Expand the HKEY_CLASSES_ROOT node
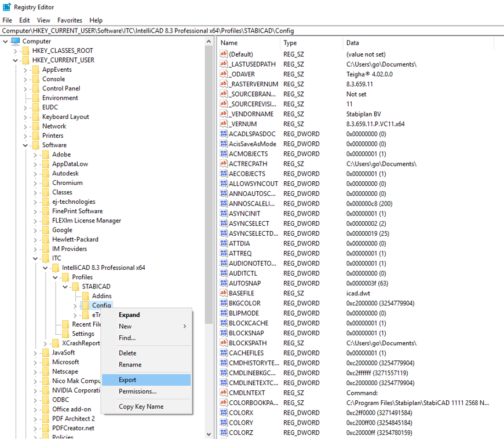Screen dimensions: 504x439 pyautogui.click(x=15, y=51)
